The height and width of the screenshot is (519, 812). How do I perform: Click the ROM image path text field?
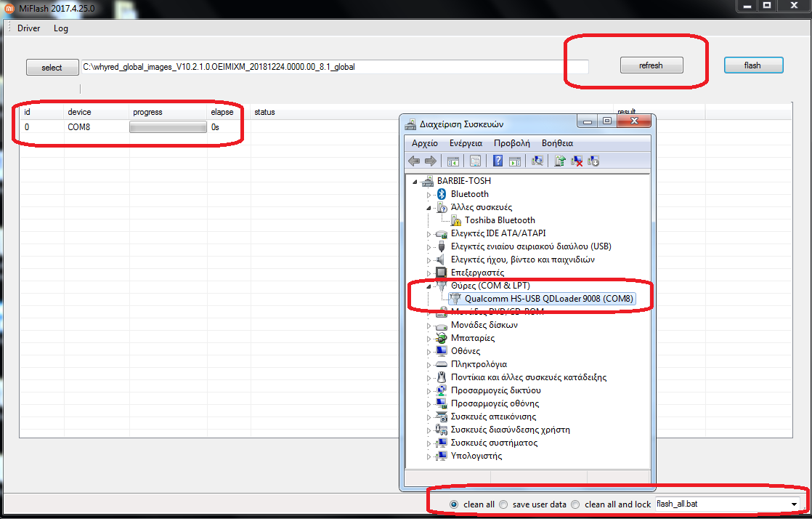(x=334, y=67)
